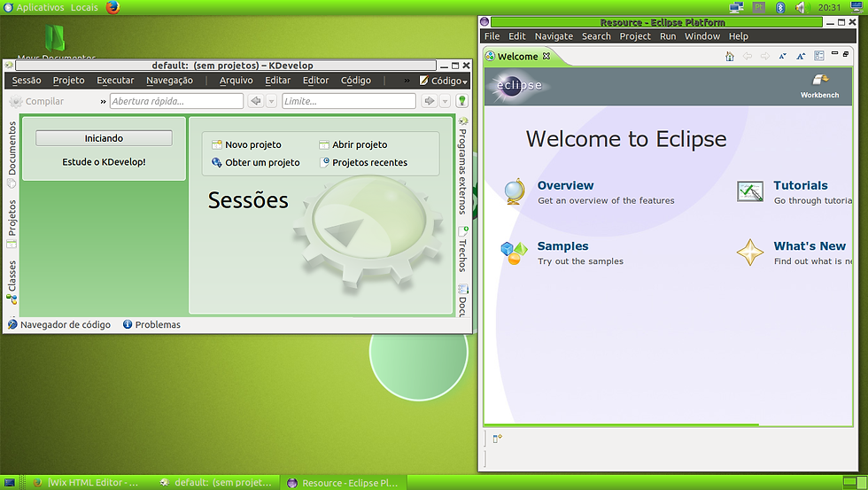Viewport: 868px width, 490px height.
Task: Focus the Abertura rápida input field
Action: point(176,101)
